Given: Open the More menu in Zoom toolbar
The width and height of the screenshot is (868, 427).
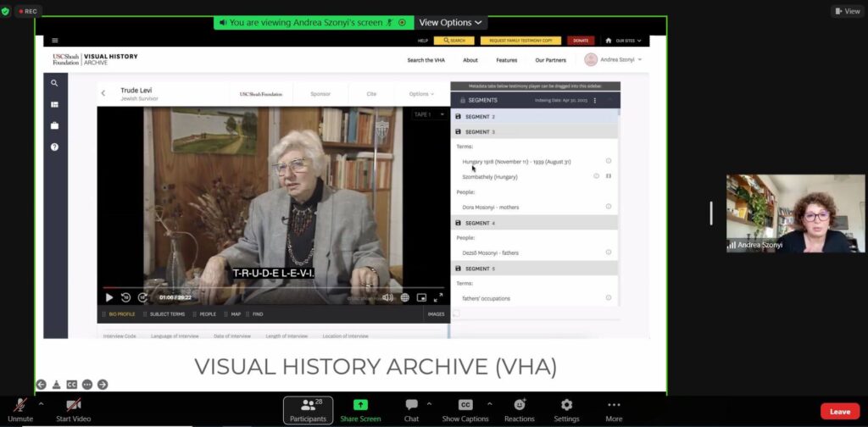Looking at the screenshot, I should (614, 410).
